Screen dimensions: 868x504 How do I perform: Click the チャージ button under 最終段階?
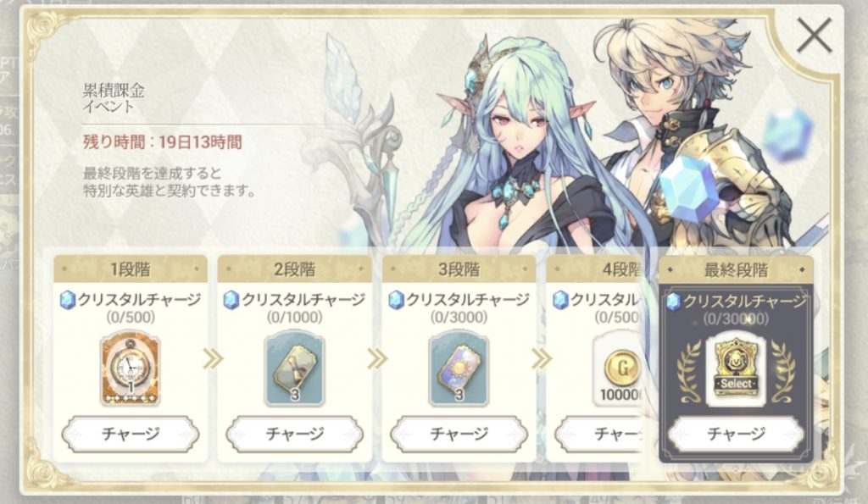pyautogui.click(x=736, y=434)
